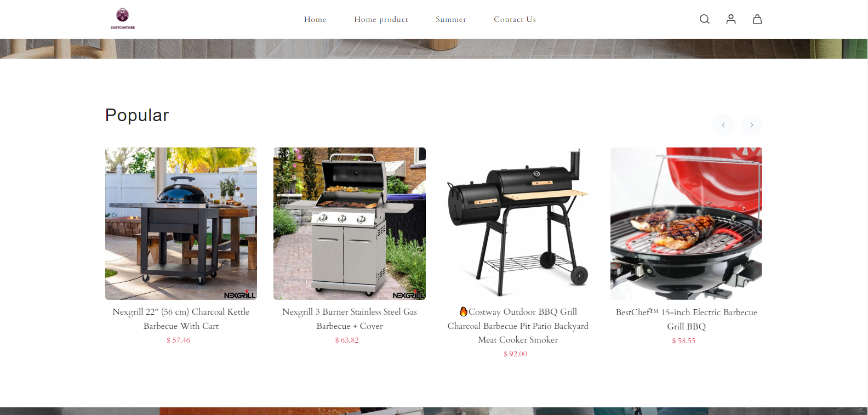Click Costway Outdoor BBQ Grill title link
Screen dimensions: 868x415
[518, 326]
